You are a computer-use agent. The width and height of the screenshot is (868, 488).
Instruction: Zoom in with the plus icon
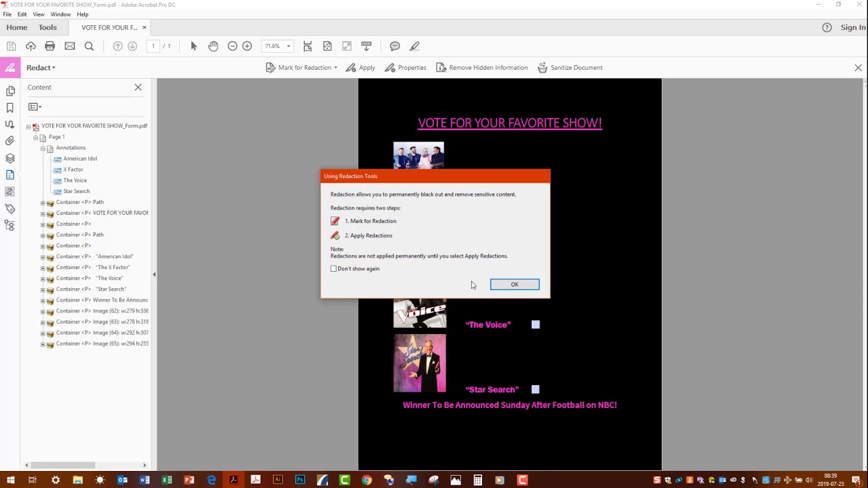(x=247, y=46)
